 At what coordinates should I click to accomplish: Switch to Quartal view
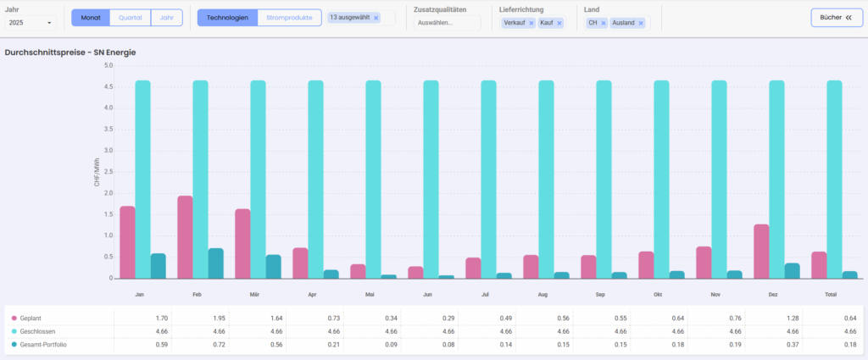click(130, 18)
